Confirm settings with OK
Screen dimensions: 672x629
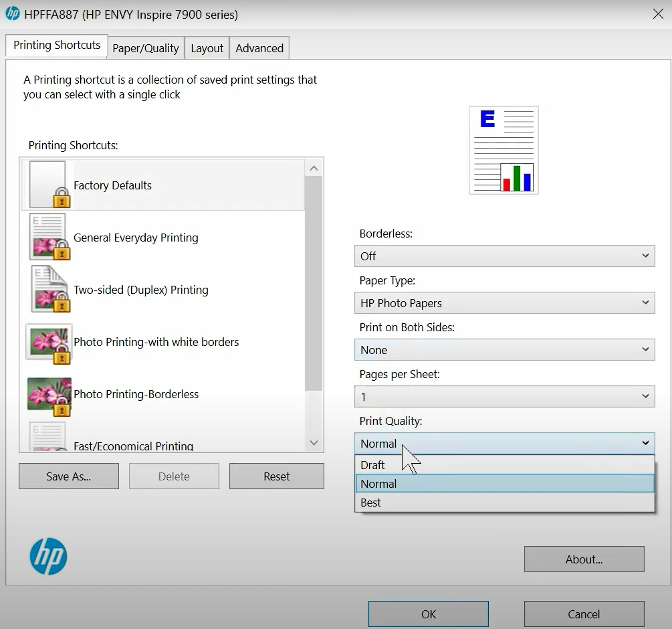428,614
